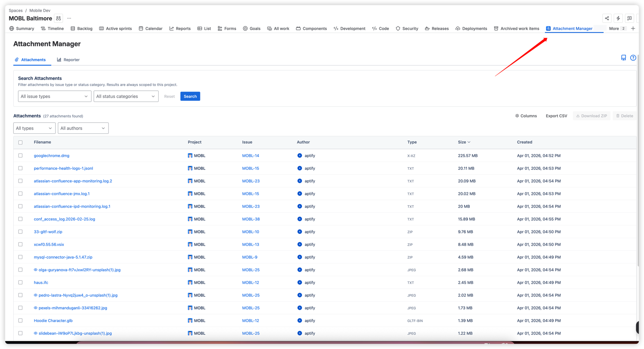
Task: Click the teams icon beside MOBL Baltimore
Action: (x=58, y=18)
